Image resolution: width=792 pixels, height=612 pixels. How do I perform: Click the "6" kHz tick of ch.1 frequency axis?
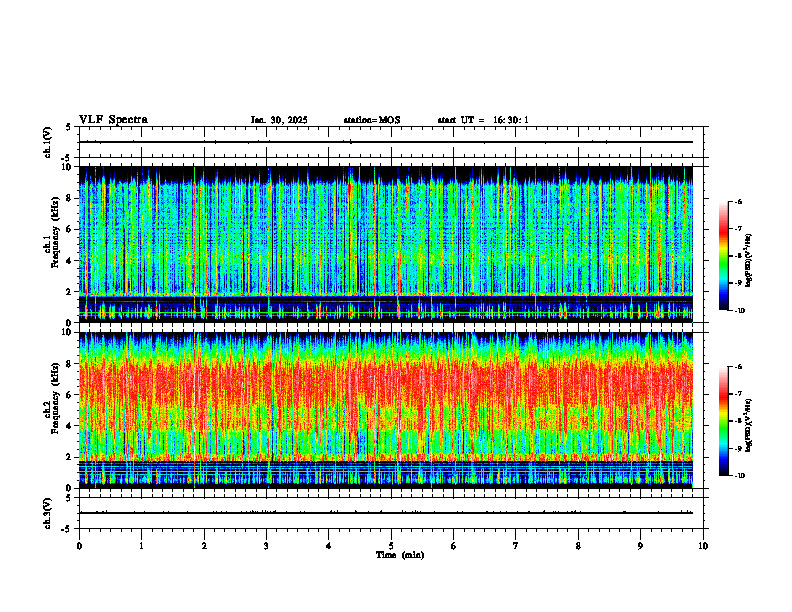70,230
